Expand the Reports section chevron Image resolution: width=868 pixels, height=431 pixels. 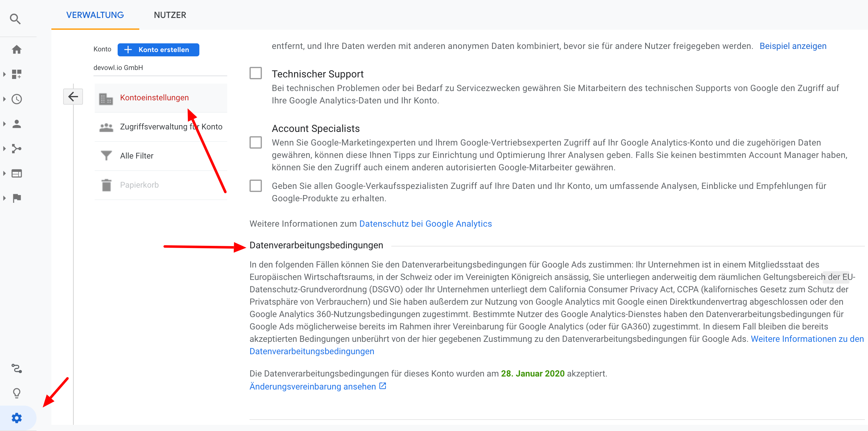tap(5, 75)
